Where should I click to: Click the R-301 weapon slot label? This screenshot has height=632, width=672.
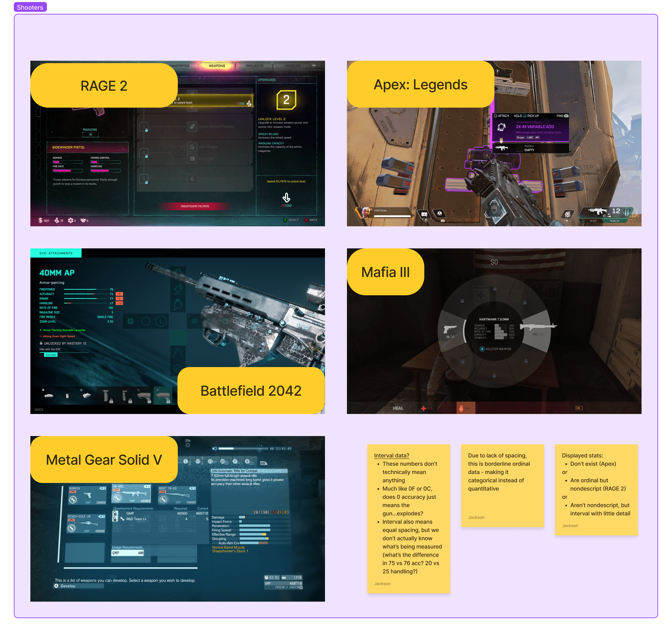click(x=593, y=221)
